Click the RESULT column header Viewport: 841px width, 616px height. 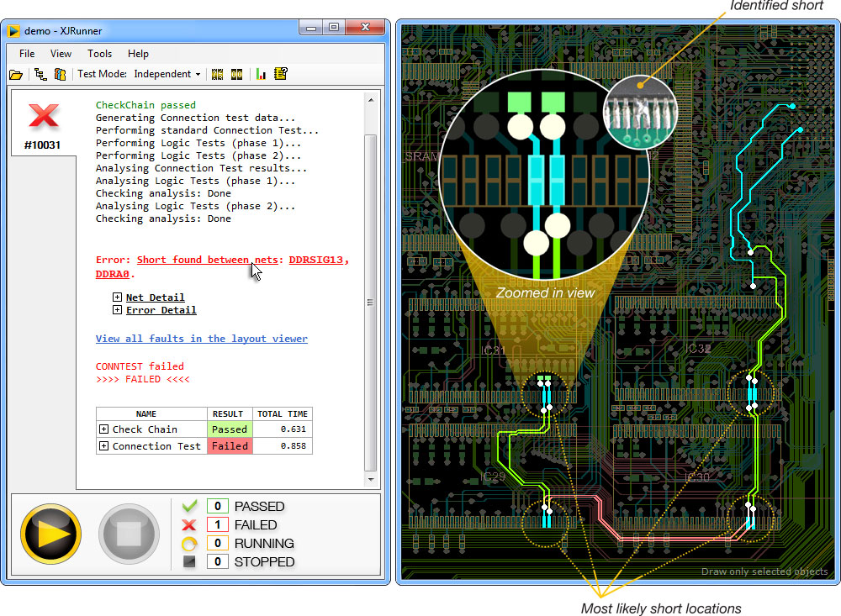[x=228, y=413]
